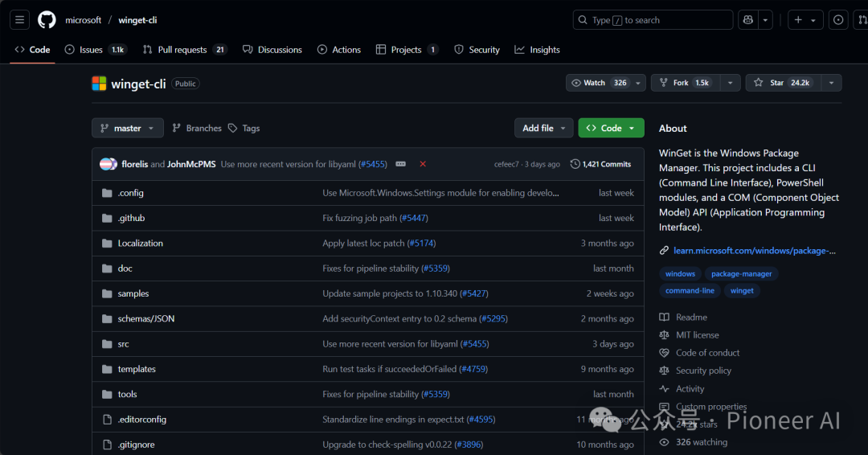The width and height of the screenshot is (868, 455).
Task: Open the Code tab
Action: coord(32,50)
